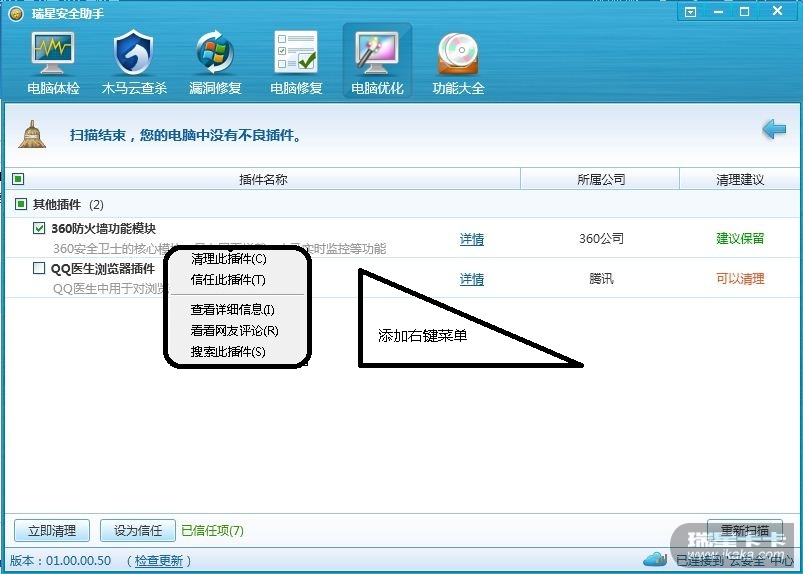Minimize the 瑞星安全助手 window
The image size is (803, 574).
(719, 12)
